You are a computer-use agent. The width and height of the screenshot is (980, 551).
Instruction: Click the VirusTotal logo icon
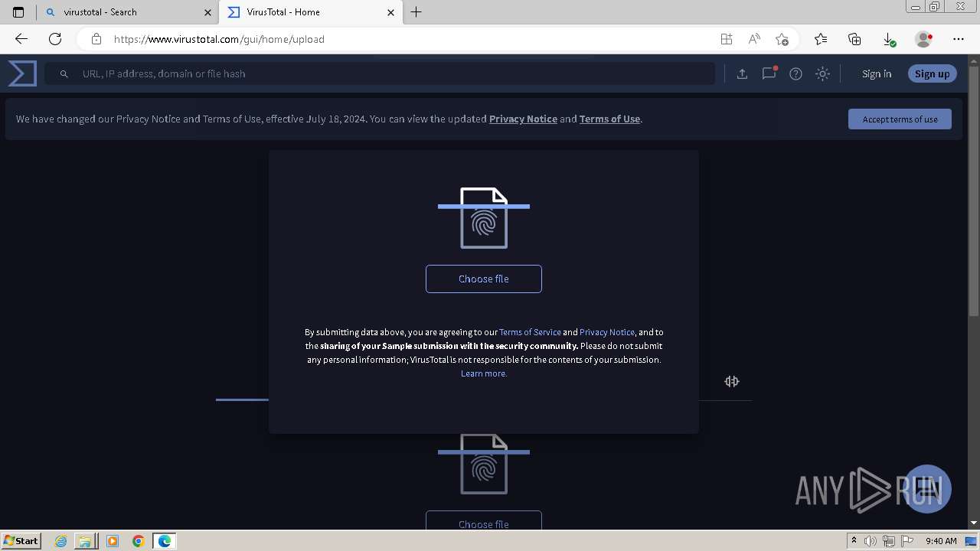[x=22, y=73]
